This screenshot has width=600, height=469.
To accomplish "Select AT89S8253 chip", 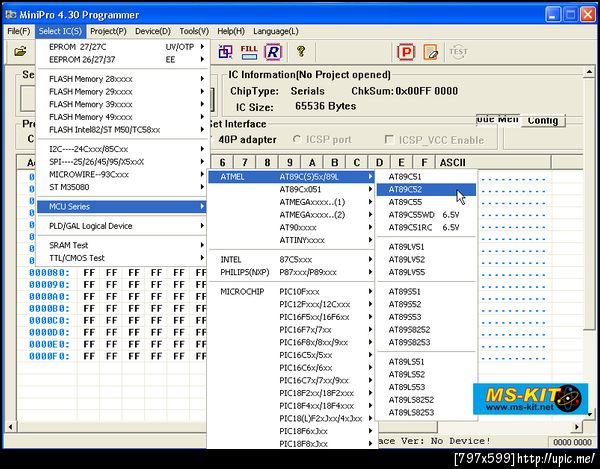I will click(426, 342).
